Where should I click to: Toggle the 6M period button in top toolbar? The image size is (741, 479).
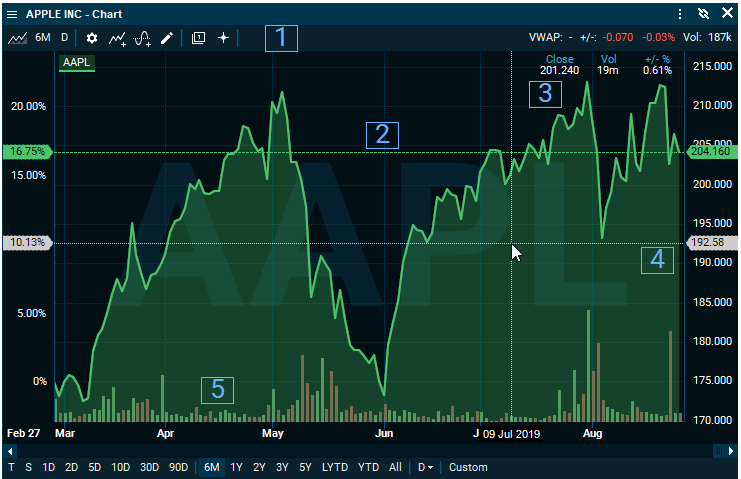pyautogui.click(x=43, y=38)
